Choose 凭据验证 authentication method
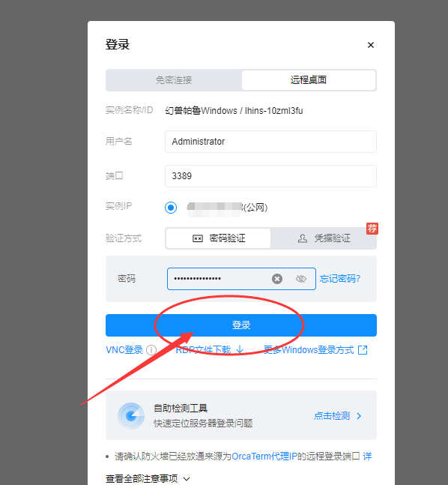 coord(324,238)
